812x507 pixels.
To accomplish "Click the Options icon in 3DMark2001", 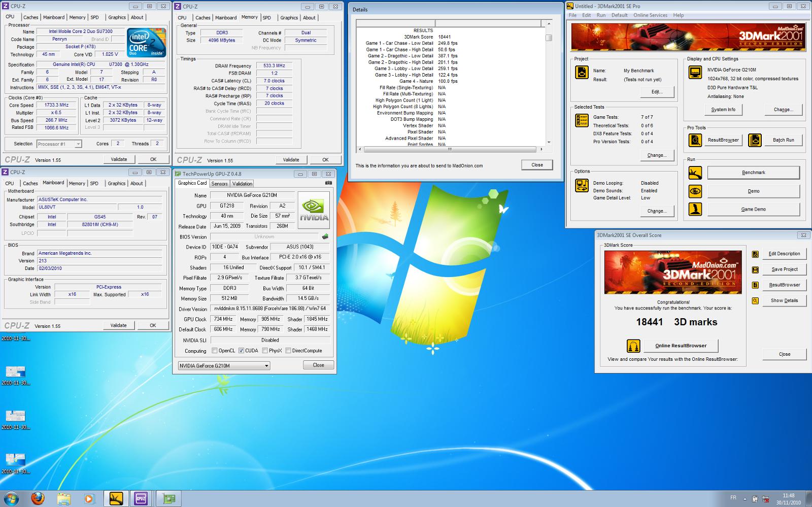I will point(582,185).
